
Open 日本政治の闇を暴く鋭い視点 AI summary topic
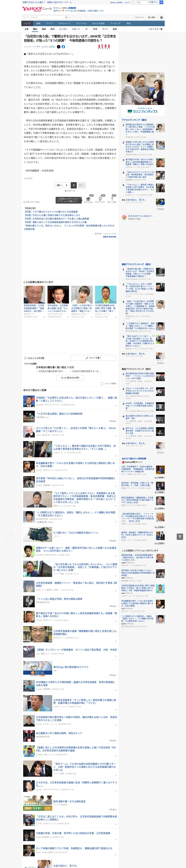coord(51,367)
